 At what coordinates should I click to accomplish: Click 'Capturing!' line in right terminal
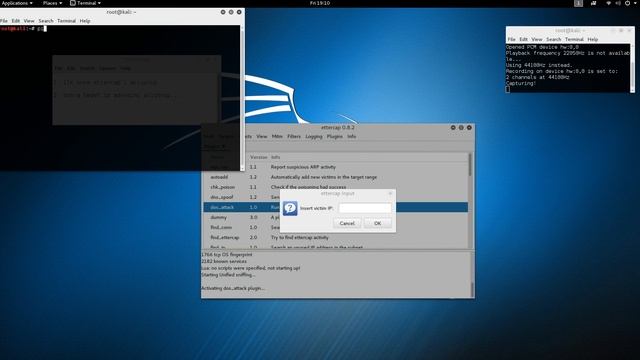point(521,83)
